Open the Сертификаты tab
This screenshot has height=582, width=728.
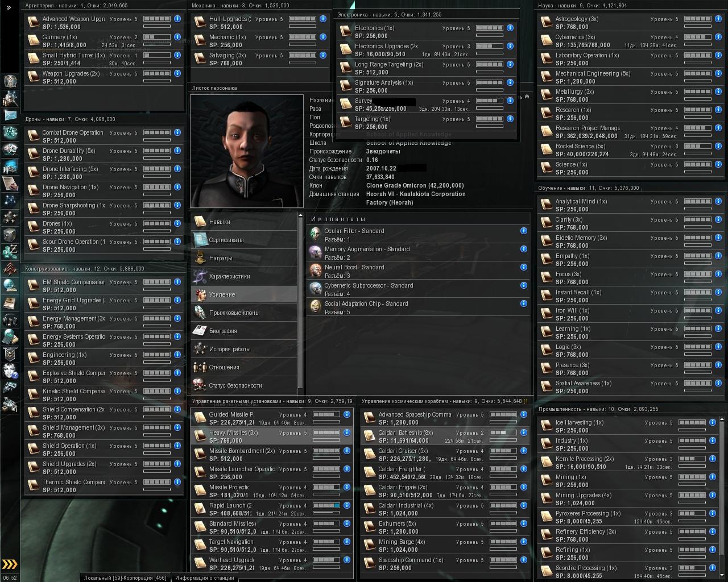coord(244,240)
